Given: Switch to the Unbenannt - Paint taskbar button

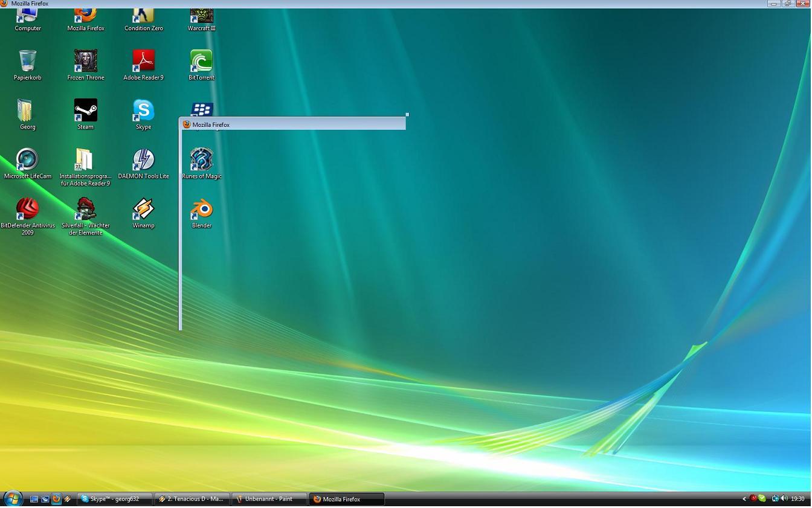Looking at the screenshot, I should [269, 499].
